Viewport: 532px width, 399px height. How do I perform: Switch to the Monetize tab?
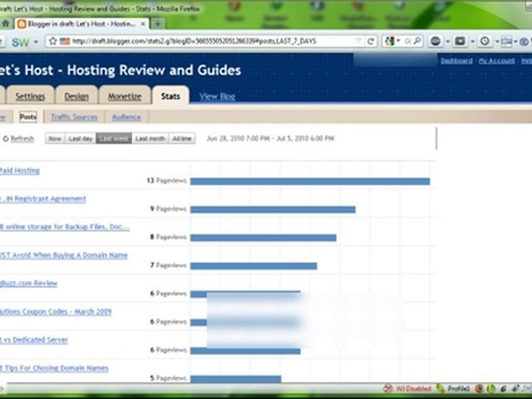point(125,96)
